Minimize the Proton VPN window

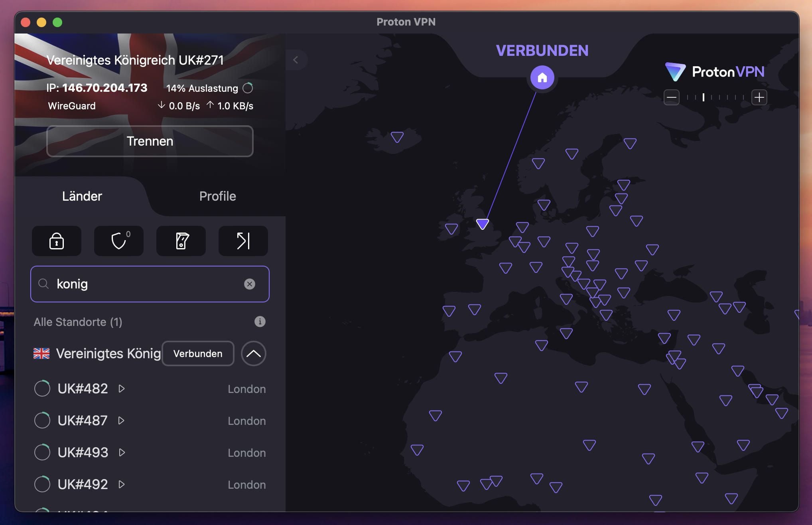41,22
